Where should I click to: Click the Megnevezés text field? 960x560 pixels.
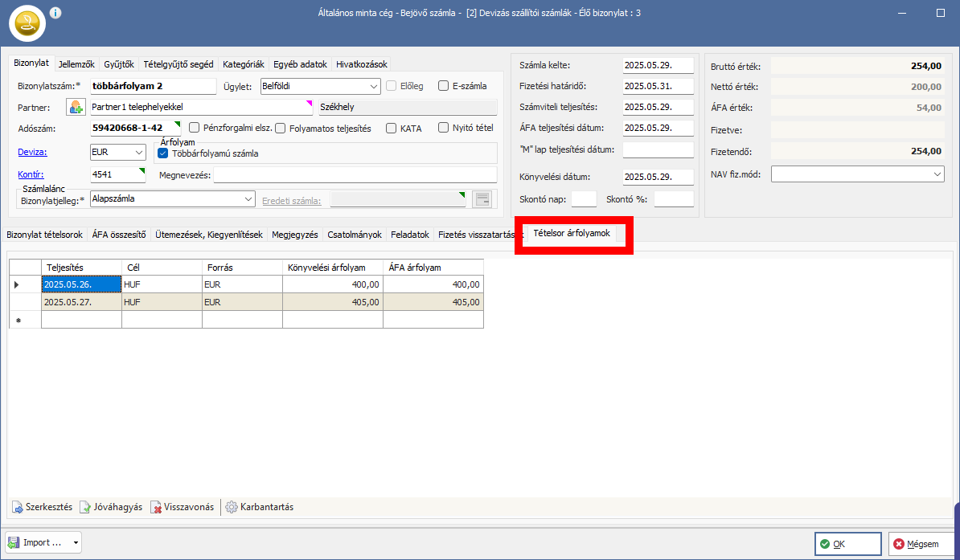click(355, 175)
